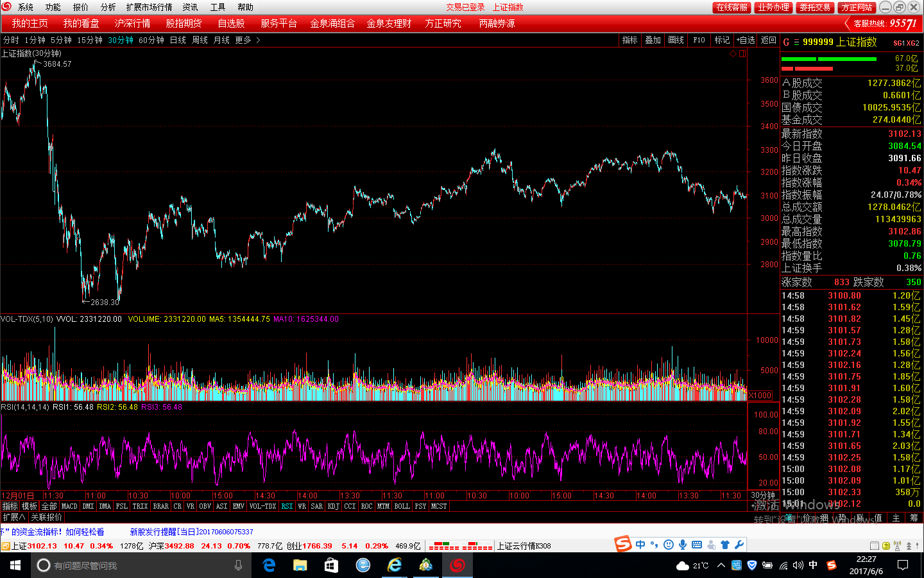Viewport: 924px width, 578px height.
Task: Click the small plus expander below 30分钟
Action: 753,507
